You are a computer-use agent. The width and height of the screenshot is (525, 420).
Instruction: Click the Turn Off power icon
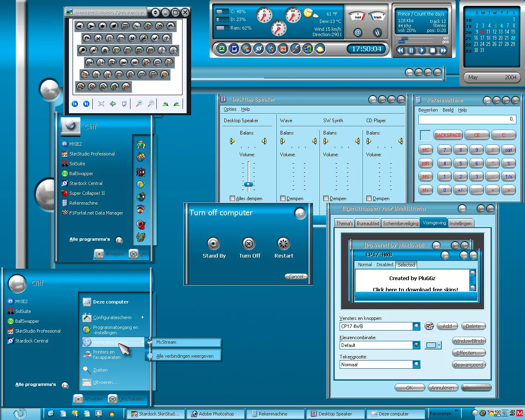pos(249,244)
